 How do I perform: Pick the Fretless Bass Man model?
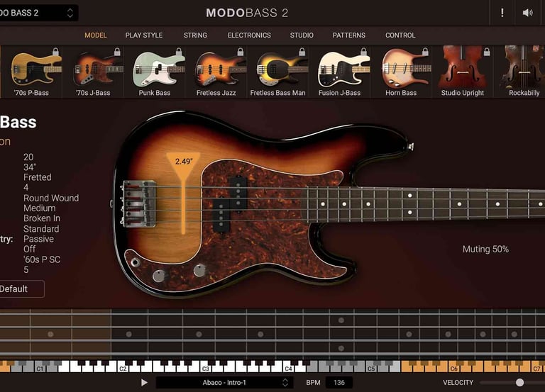[x=277, y=72]
